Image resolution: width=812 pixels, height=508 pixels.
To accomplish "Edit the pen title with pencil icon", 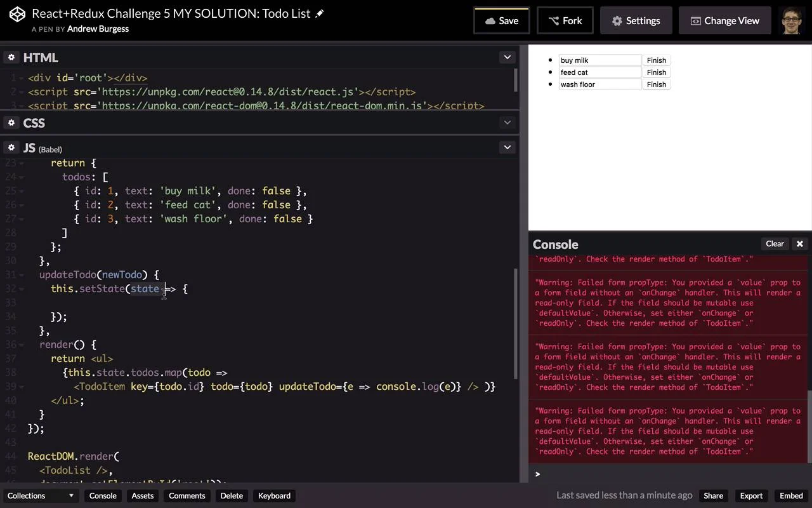I will 320,13.
